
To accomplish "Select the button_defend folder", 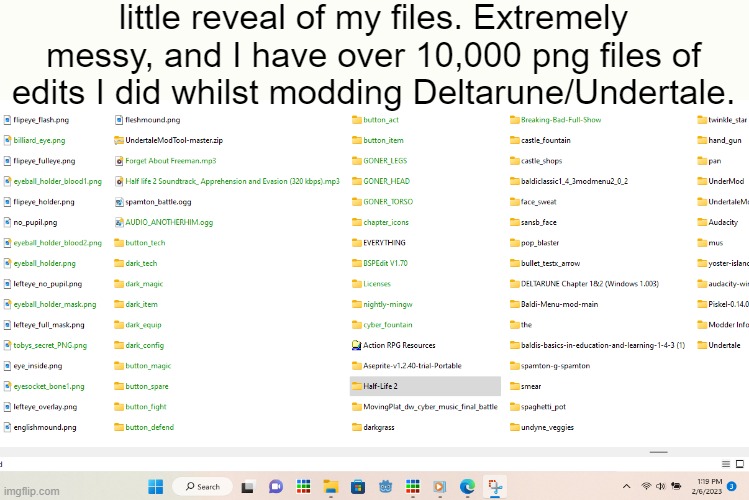I will pos(144,427).
